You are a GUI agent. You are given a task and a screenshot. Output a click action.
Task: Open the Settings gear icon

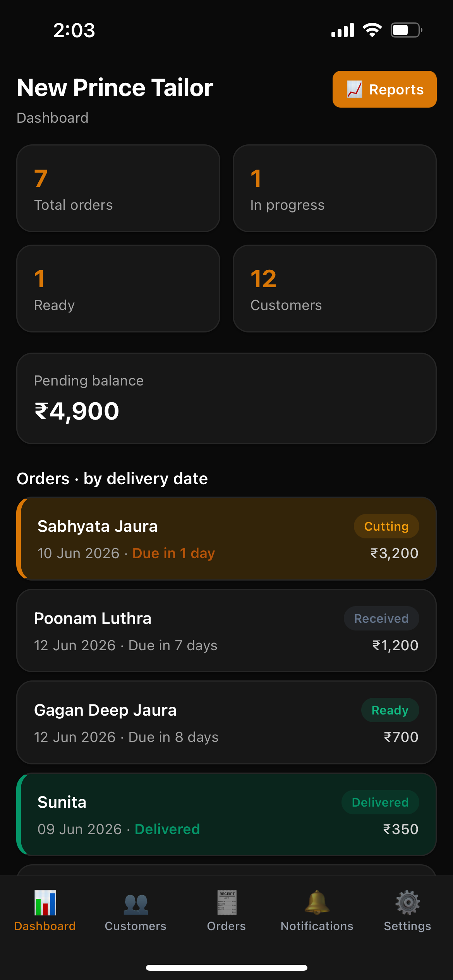[408, 903]
